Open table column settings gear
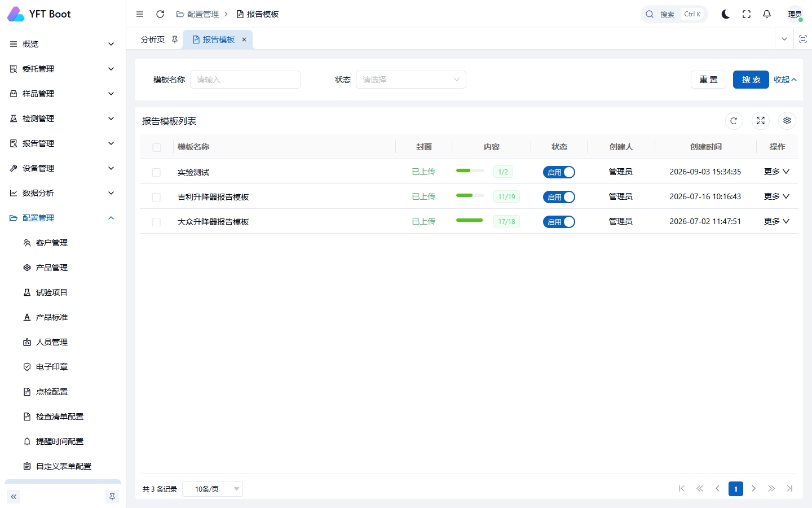The image size is (812, 508). [787, 121]
